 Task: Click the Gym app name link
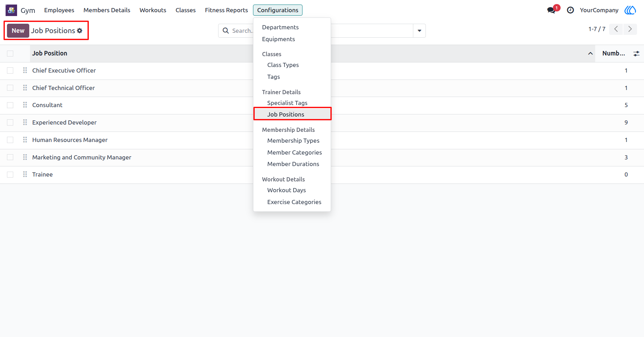[x=28, y=10]
